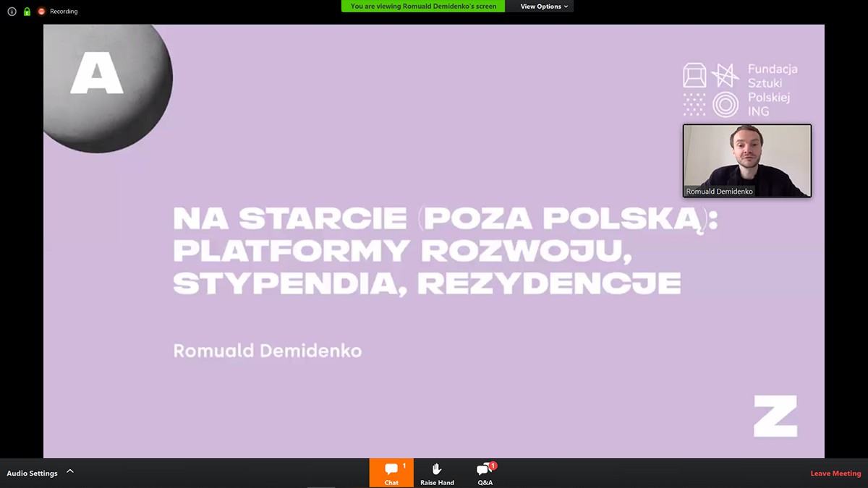Expand the audio settings caret arrow
This screenshot has width=868, height=488.
click(x=70, y=471)
